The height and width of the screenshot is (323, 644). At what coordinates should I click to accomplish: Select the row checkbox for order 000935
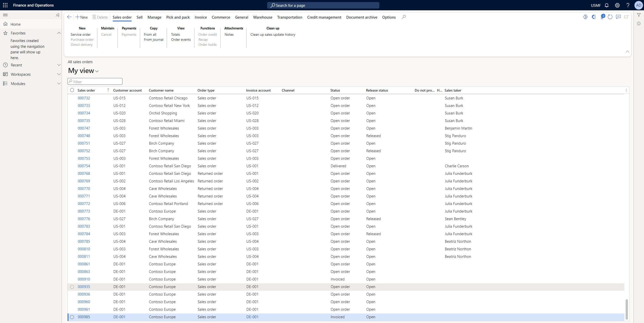pos(72,287)
